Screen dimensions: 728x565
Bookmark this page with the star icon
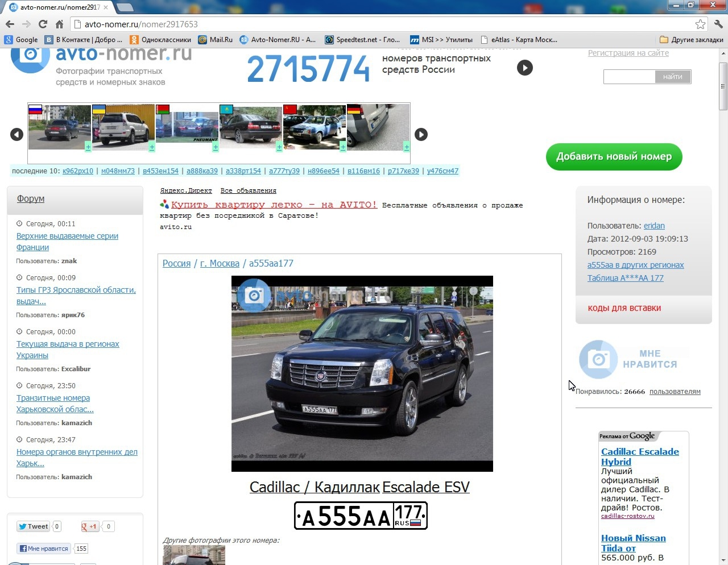700,24
